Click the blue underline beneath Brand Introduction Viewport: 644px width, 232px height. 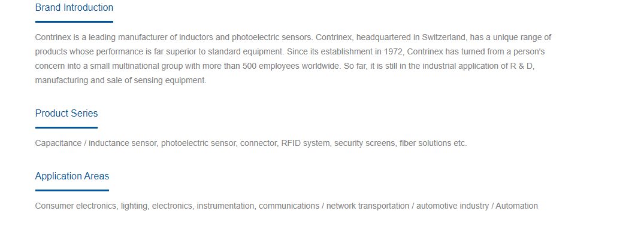tap(74, 22)
